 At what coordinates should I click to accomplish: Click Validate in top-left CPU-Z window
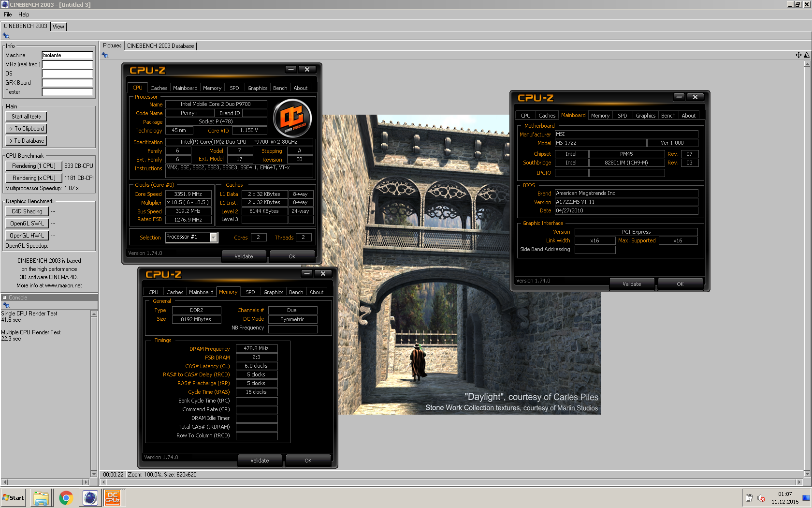coord(244,256)
